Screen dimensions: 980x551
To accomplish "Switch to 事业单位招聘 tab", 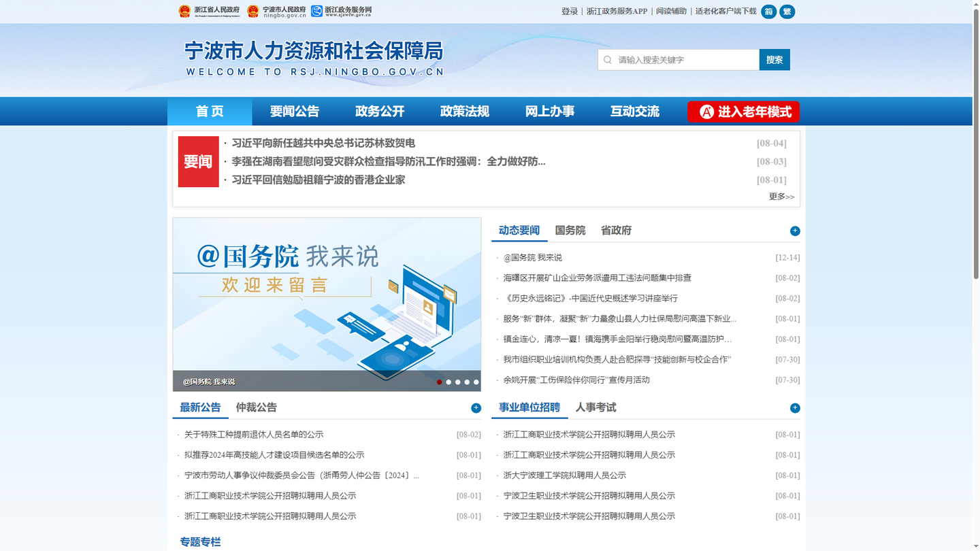I will click(529, 407).
